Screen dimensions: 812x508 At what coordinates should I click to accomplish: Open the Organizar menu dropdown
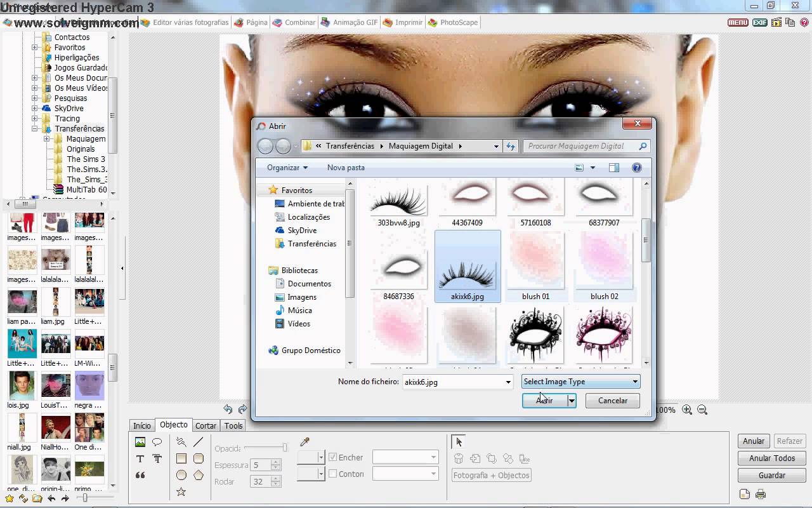coord(287,168)
